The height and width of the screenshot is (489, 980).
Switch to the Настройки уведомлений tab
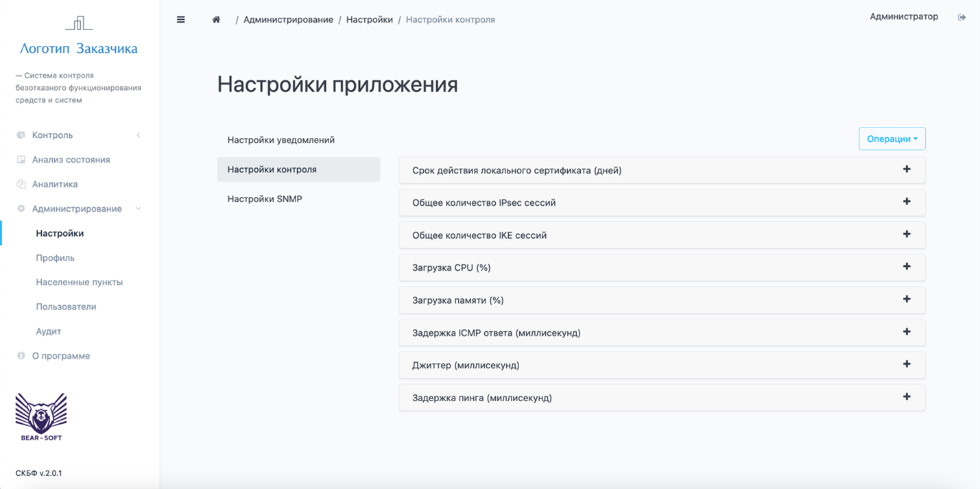pyautogui.click(x=280, y=139)
